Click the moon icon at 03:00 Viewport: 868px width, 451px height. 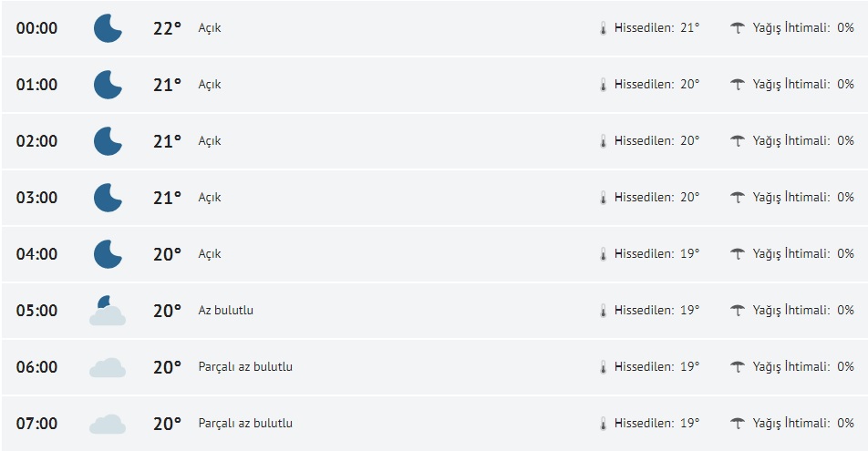point(108,198)
